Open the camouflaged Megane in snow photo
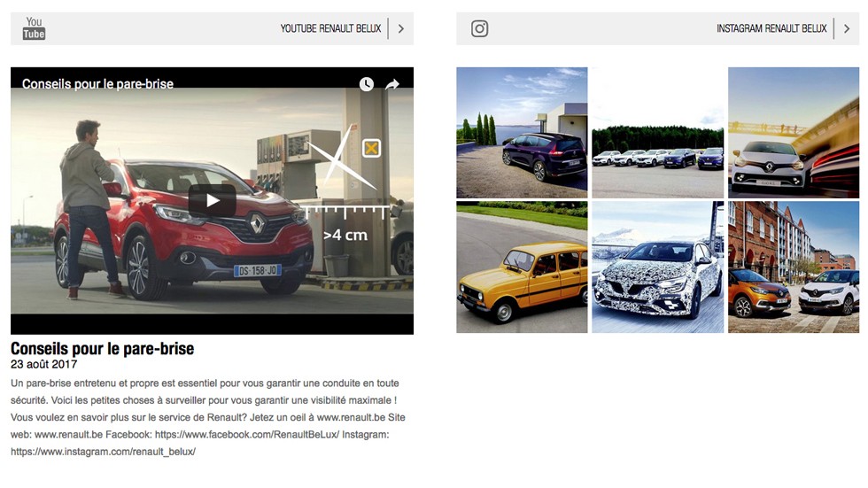 657,267
